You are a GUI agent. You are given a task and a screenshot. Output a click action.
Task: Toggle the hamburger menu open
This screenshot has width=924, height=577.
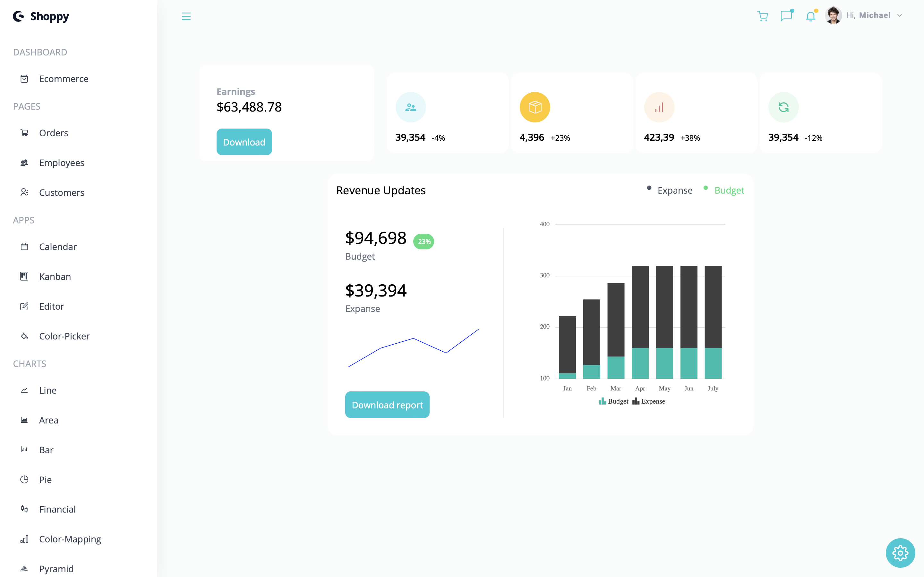pyautogui.click(x=186, y=16)
